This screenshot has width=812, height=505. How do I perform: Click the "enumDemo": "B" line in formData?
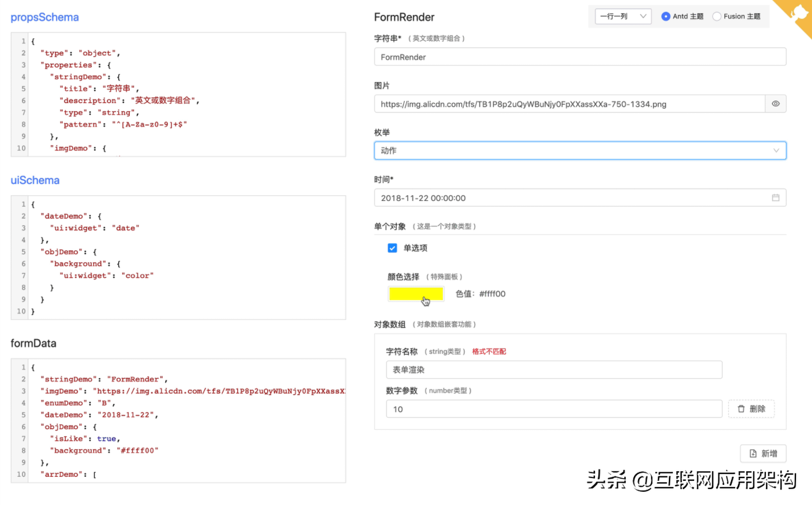[x=78, y=403]
